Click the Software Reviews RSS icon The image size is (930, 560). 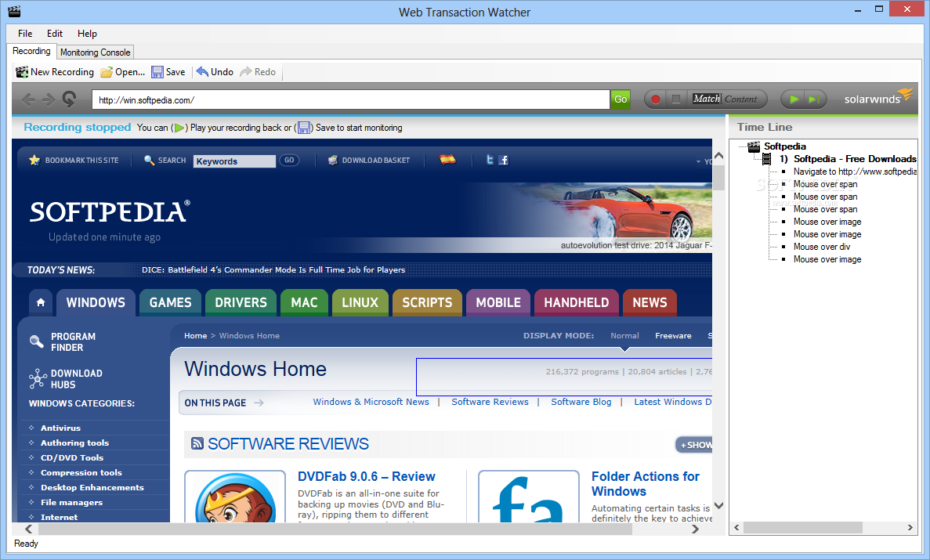[x=197, y=443]
